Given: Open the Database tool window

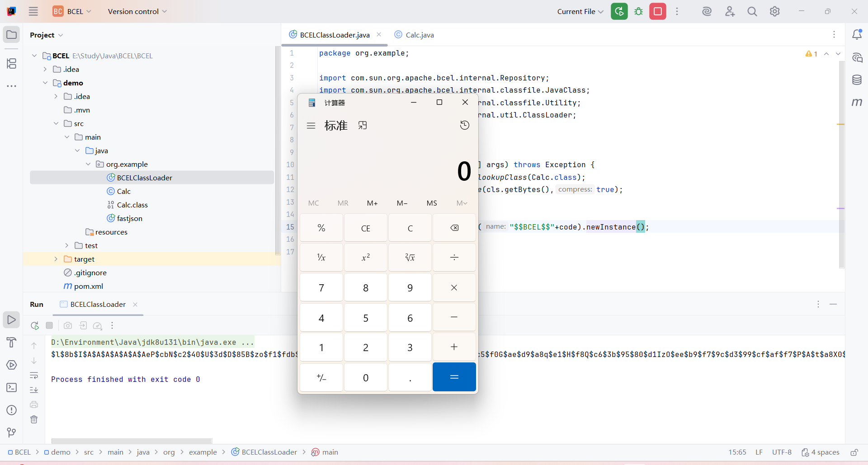Looking at the screenshot, I should tap(857, 80).
